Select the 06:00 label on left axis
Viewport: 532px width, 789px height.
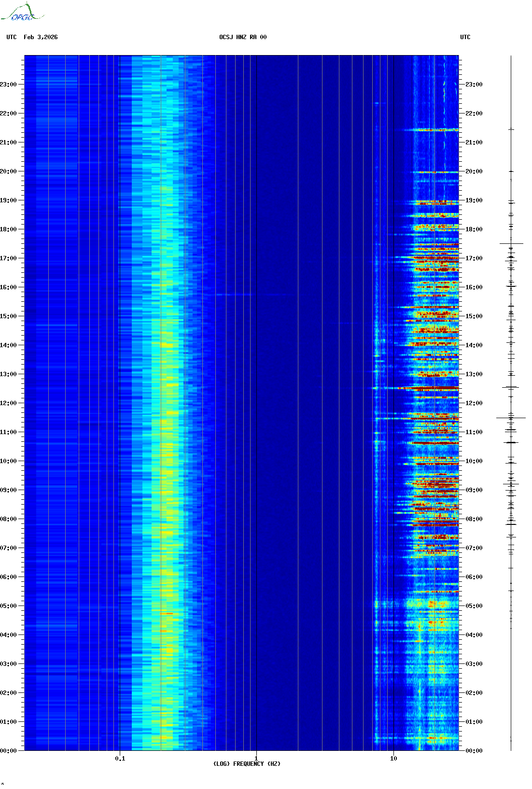pos(9,577)
